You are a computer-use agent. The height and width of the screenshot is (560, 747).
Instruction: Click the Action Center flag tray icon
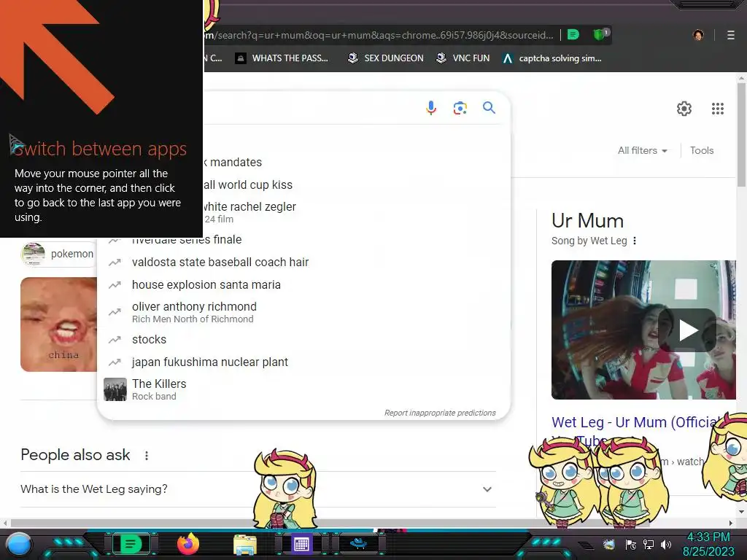[631, 544]
